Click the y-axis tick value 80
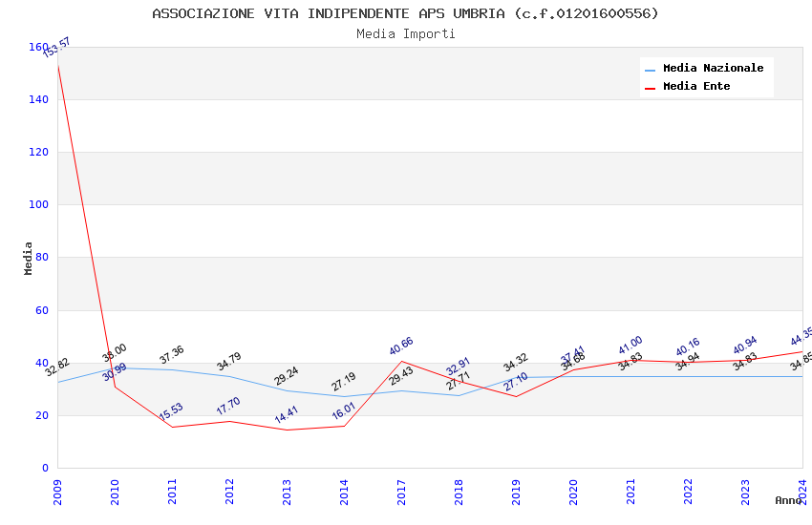 coord(42,257)
